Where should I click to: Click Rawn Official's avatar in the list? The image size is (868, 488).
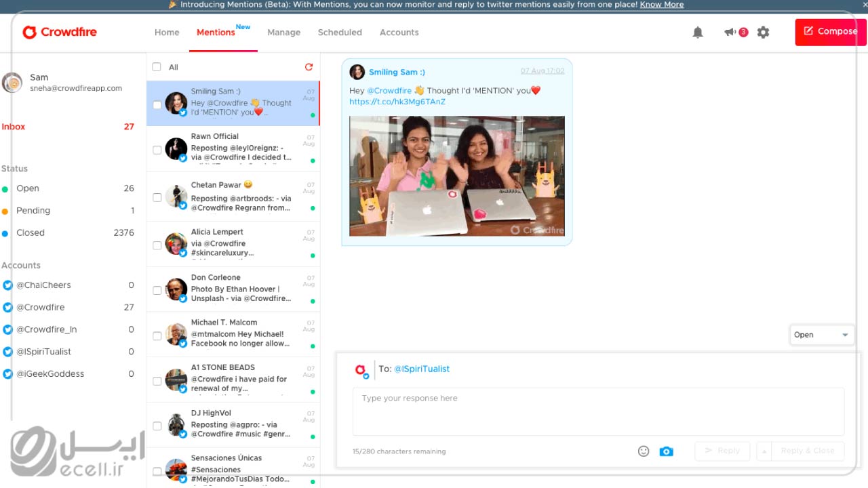point(176,148)
